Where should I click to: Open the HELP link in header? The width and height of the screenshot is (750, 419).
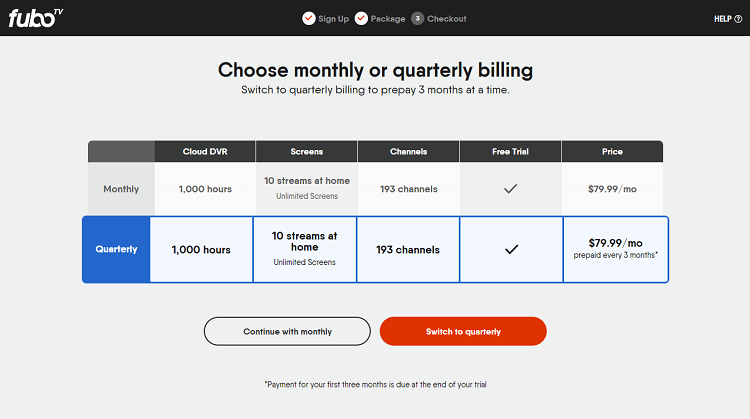728,19
